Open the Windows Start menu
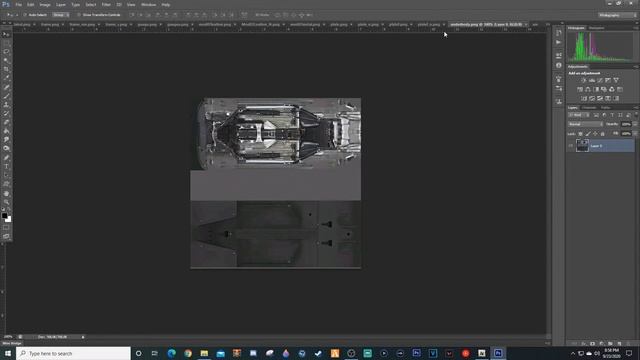Viewport: 640px width, 360px height. [8, 353]
